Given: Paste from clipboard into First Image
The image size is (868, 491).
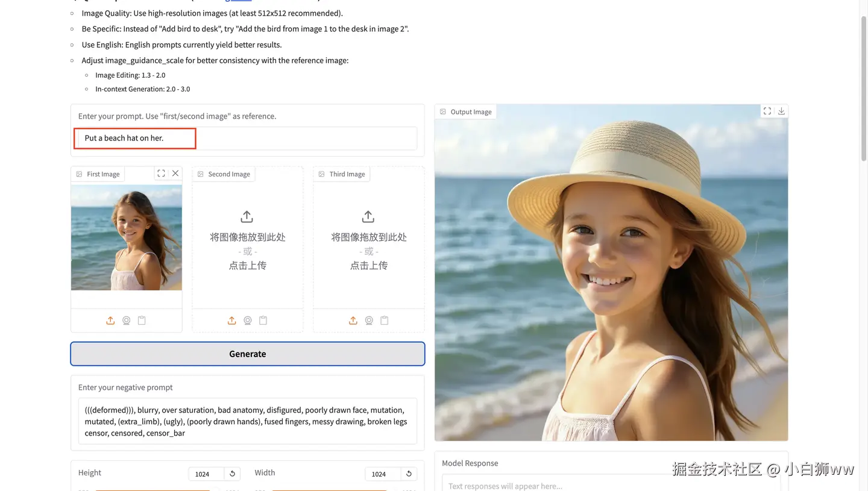Looking at the screenshot, I should [x=142, y=321].
